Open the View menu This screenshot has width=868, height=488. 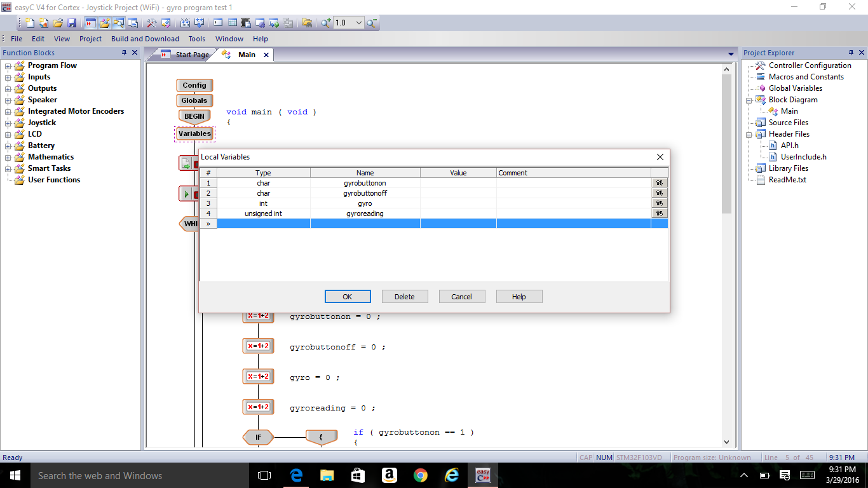pos(62,39)
